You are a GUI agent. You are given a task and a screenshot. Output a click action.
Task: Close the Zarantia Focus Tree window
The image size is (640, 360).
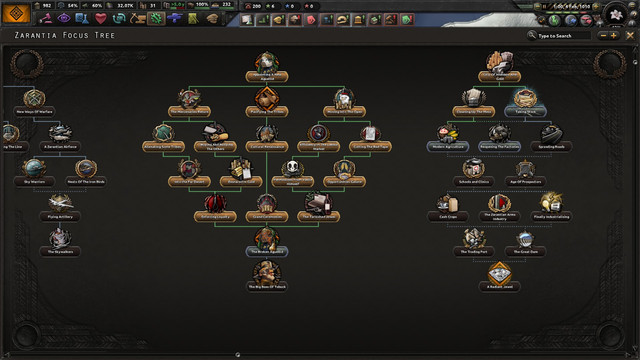tap(630, 36)
